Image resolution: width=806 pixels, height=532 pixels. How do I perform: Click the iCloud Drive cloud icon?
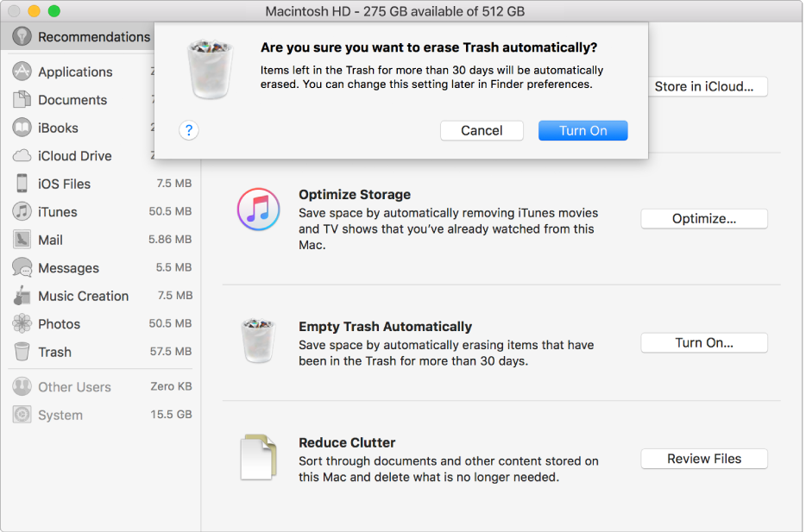22,156
